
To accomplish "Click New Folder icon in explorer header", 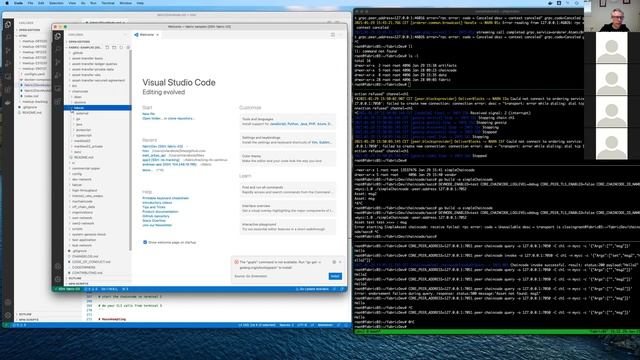I will (x=114, y=47).
